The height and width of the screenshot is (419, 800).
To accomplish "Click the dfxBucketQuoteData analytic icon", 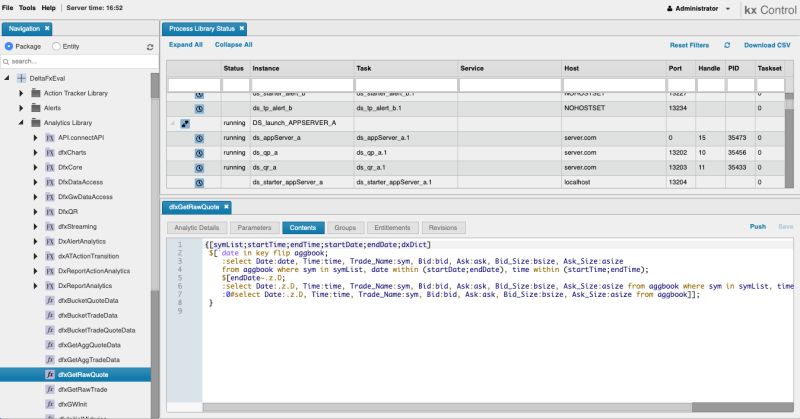I will point(50,301).
